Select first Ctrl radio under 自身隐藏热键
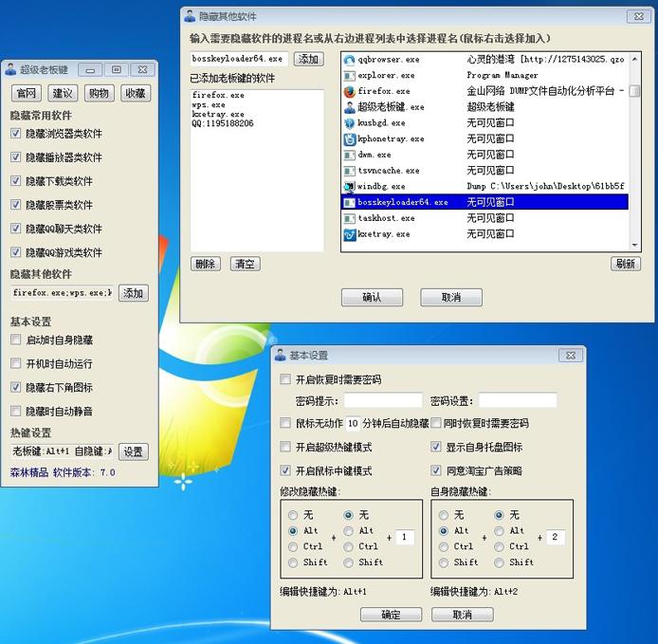658x644 pixels. point(444,547)
